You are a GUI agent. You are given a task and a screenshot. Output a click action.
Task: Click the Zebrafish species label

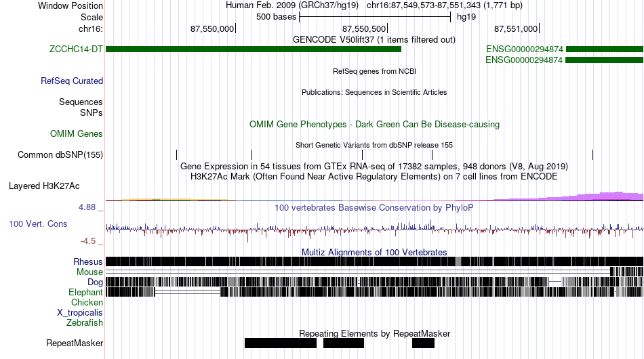tap(85, 323)
